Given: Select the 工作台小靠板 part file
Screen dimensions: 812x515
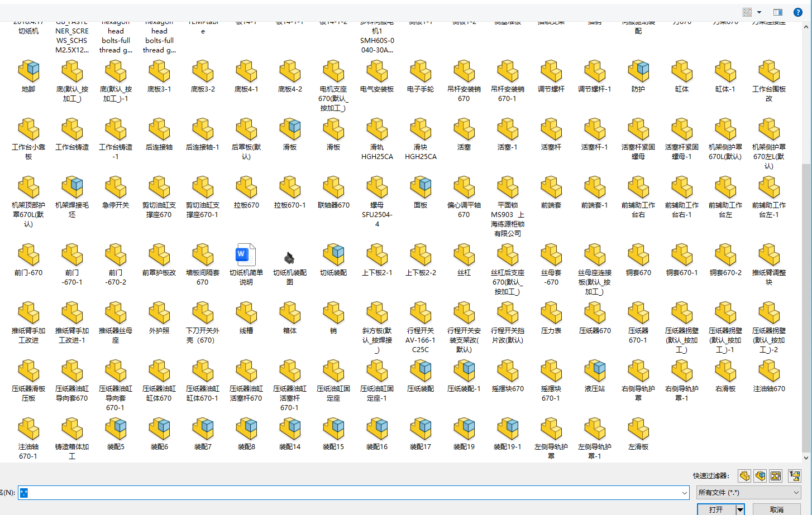Looking at the screenshot, I should point(28,140).
